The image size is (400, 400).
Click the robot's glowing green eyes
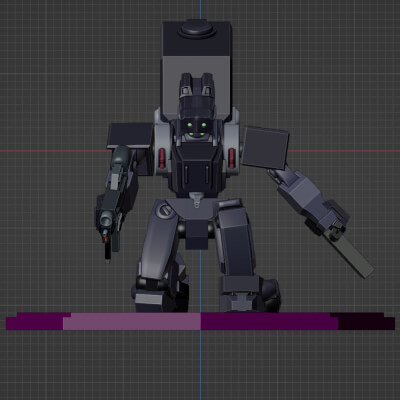197,130
